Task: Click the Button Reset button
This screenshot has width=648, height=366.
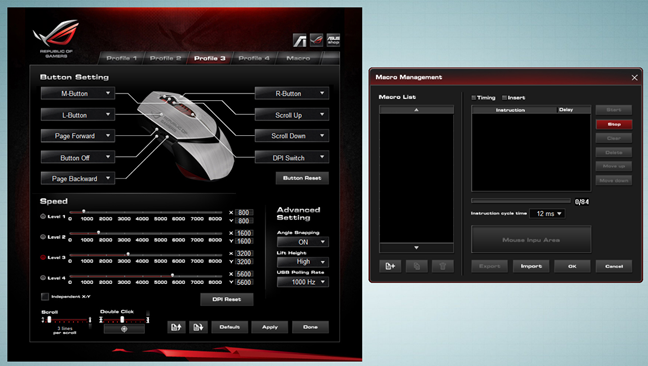Action: point(302,178)
